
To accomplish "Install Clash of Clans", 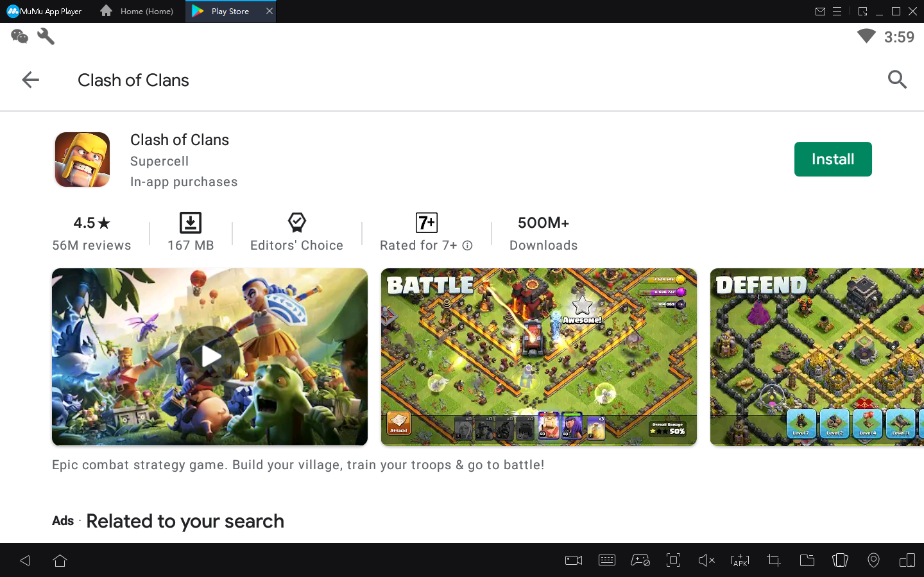I will 833,159.
